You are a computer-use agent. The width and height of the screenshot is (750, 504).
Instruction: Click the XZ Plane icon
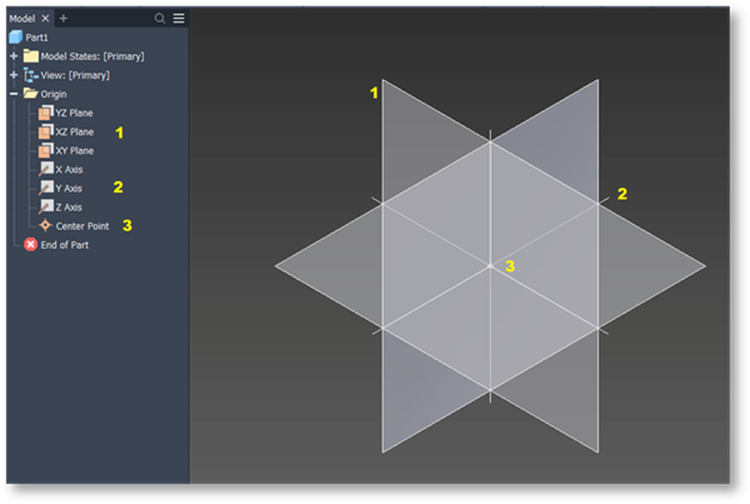click(45, 131)
